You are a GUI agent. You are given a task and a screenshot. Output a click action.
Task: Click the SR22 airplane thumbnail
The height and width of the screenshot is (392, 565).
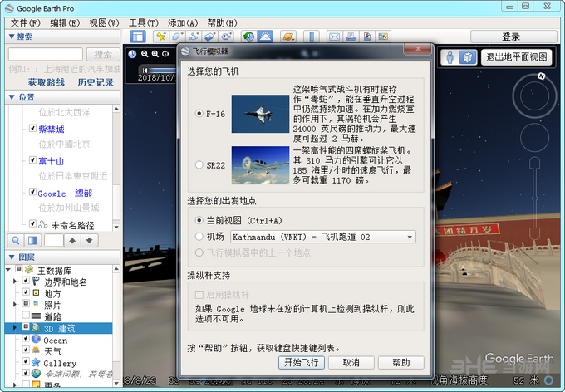tap(260, 165)
